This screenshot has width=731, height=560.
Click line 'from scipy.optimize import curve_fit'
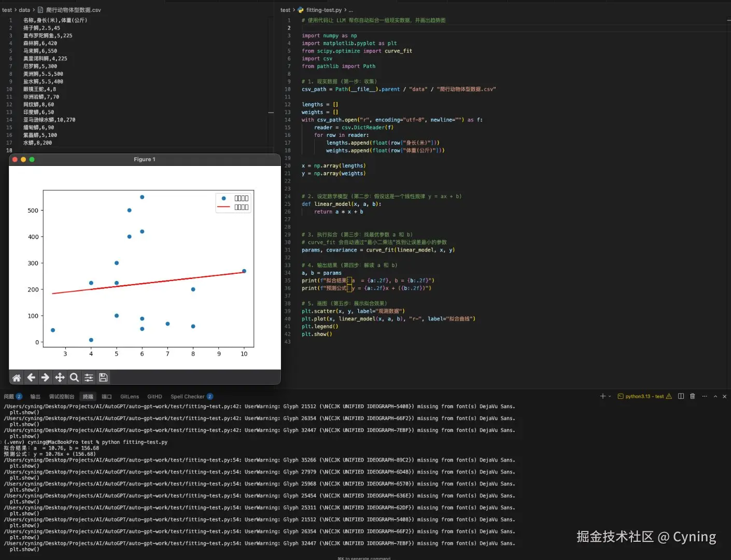[x=357, y=51]
